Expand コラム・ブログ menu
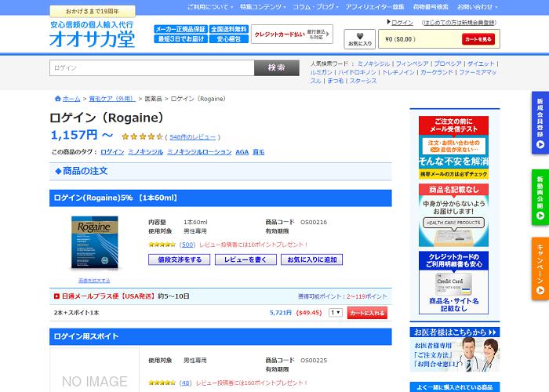549x392 pixels. tap(315, 6)
